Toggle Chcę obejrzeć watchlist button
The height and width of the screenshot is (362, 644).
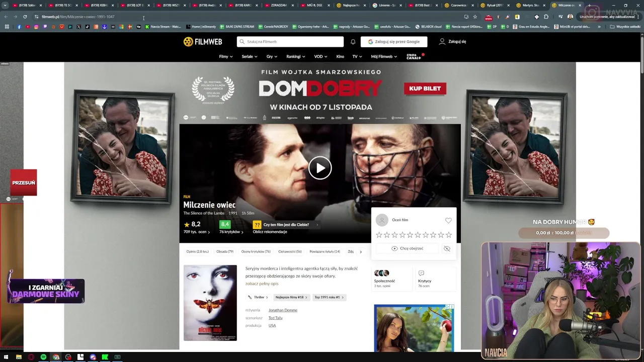(x=408, y=248)
